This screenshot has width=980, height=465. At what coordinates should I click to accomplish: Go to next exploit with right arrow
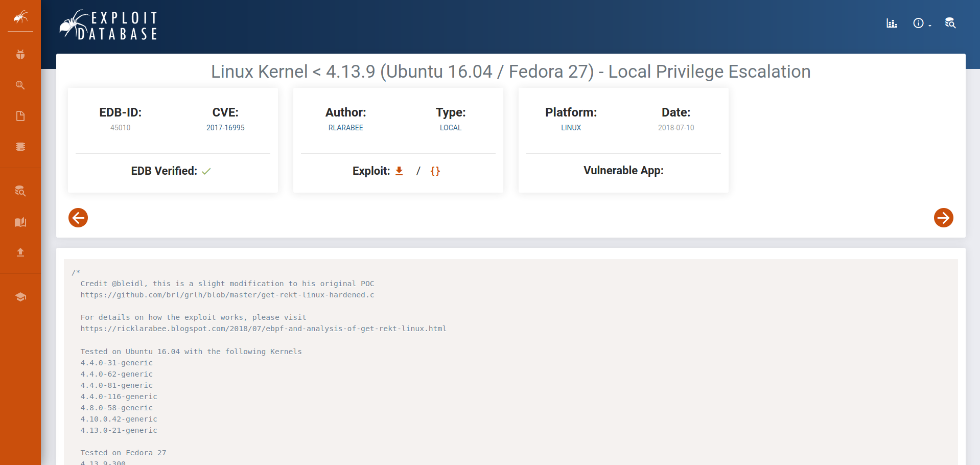(943, 218)
